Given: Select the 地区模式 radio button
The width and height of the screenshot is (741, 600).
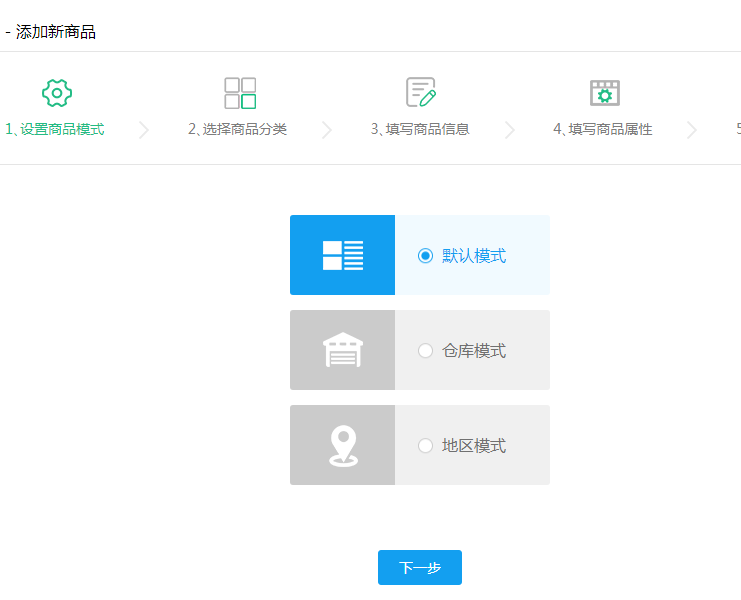Looking at the screenshot, I should (x=425, y=446).
